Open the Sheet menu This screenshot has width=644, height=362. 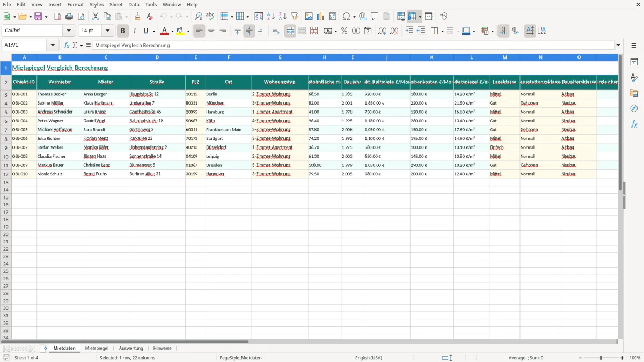coord(116,4)
